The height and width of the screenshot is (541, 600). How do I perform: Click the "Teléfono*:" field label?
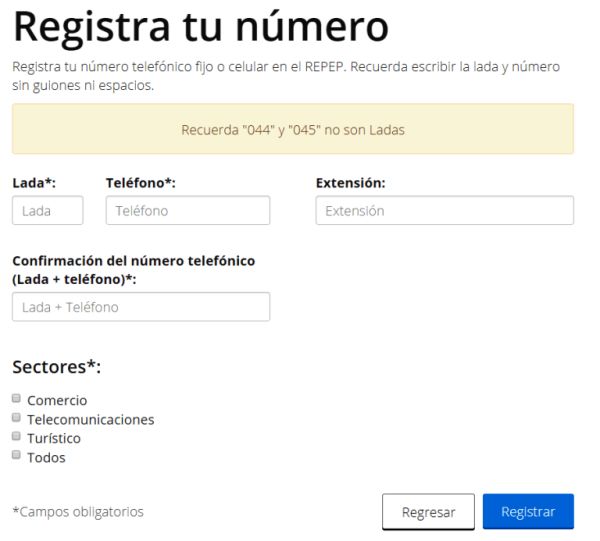tap(141, 183)
